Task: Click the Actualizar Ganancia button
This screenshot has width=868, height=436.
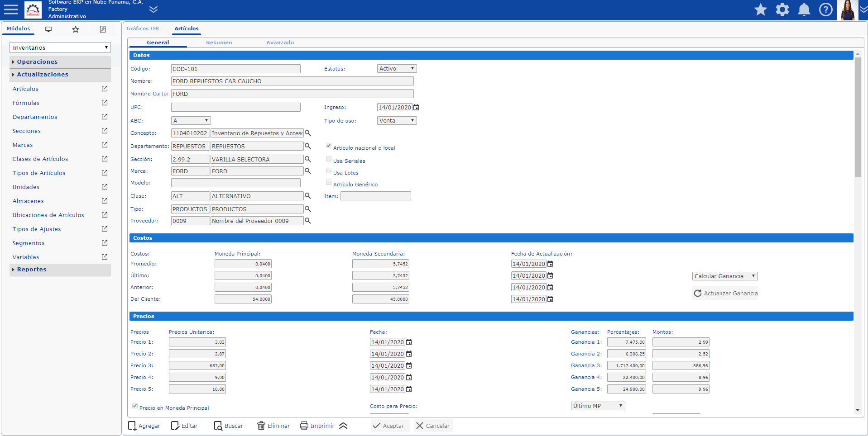Action: (x=725, y=293)
